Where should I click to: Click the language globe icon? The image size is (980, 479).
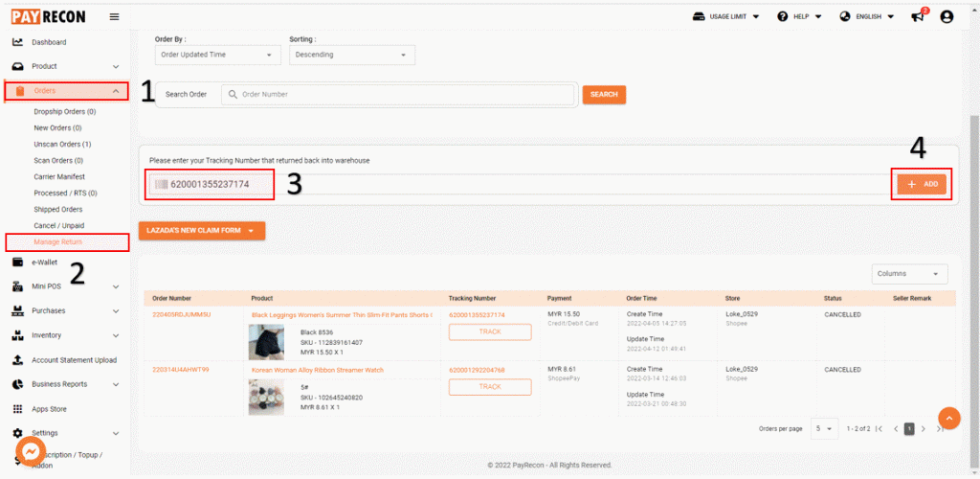click(x=845, y=17)
